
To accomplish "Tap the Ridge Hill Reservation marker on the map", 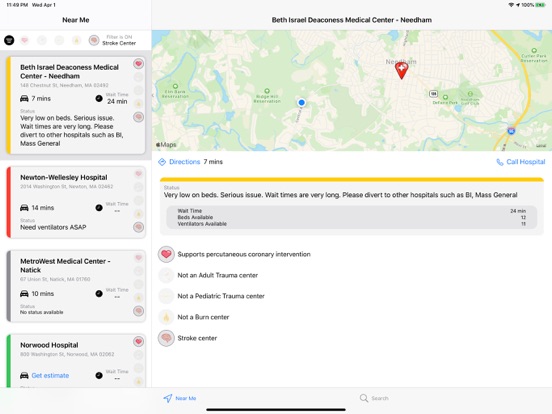I will click(x=267, y=91).
